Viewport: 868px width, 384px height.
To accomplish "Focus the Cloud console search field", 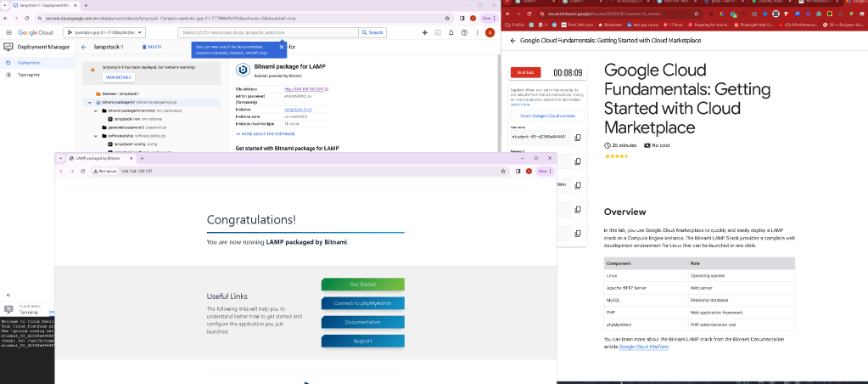I will [268, 32].
